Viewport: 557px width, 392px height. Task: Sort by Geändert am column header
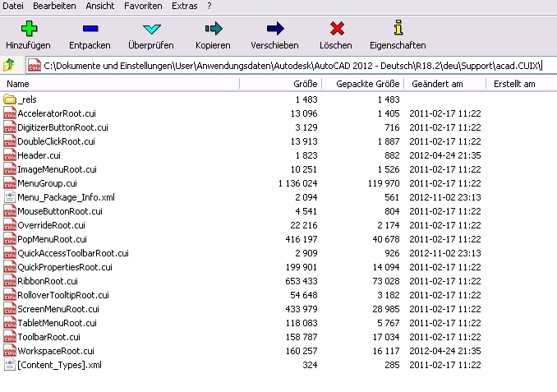click(x=437, y=84)
